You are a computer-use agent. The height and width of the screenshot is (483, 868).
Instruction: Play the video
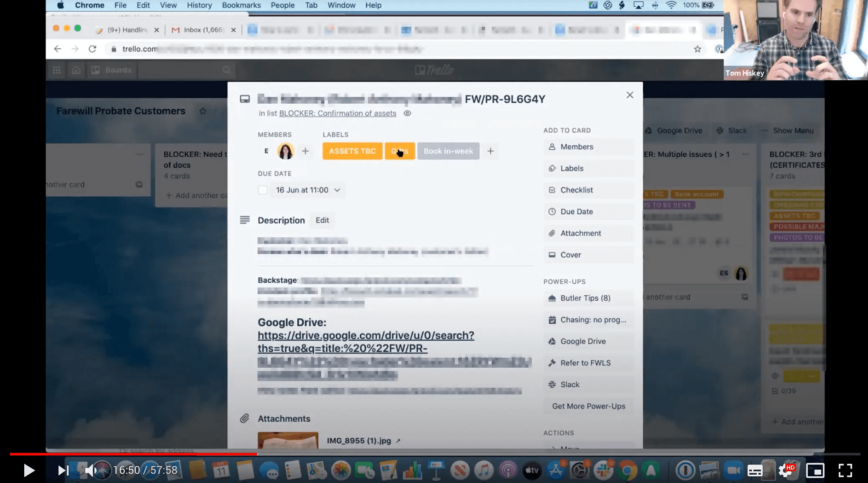click(28, 470)
